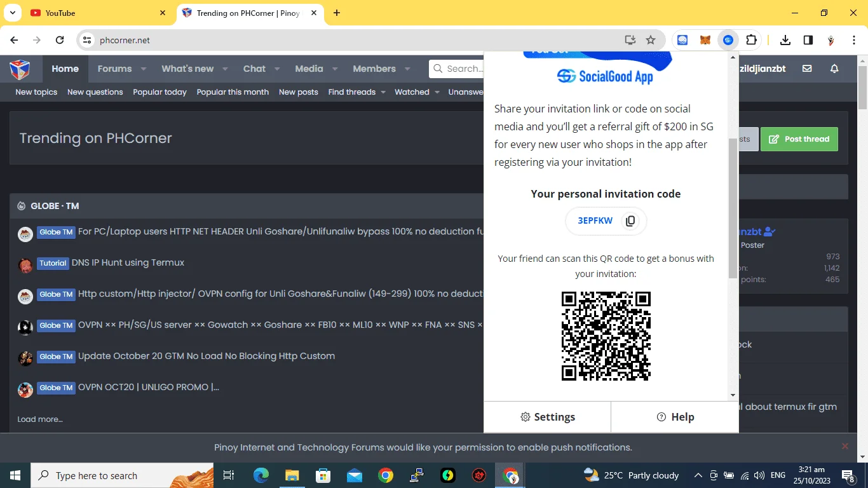Viewport: 868px width, 488px height.
Task: Open the inbox envelope icon on PHCorner
Action: [807, 69]
